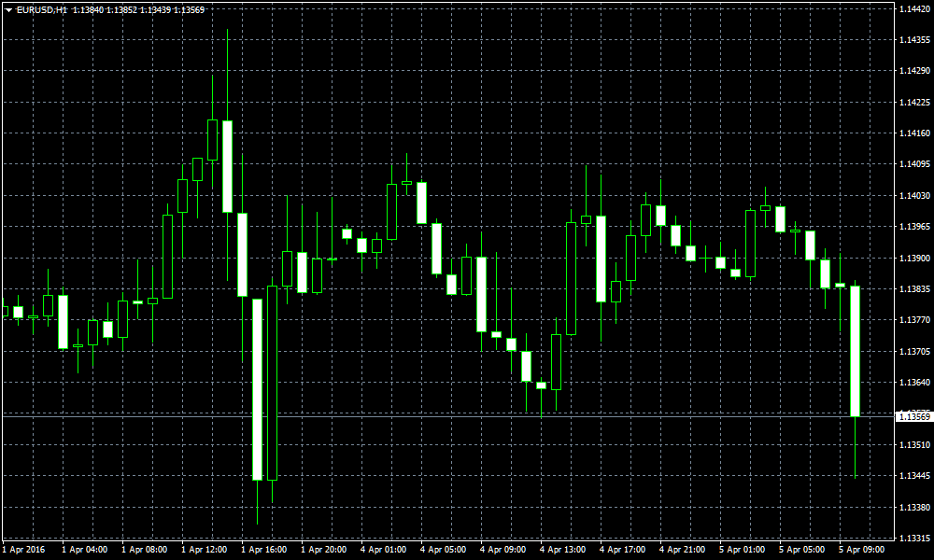Click the 1.13705 price scale label
This screenshot has height=560, width=934.
pos(914,352)
